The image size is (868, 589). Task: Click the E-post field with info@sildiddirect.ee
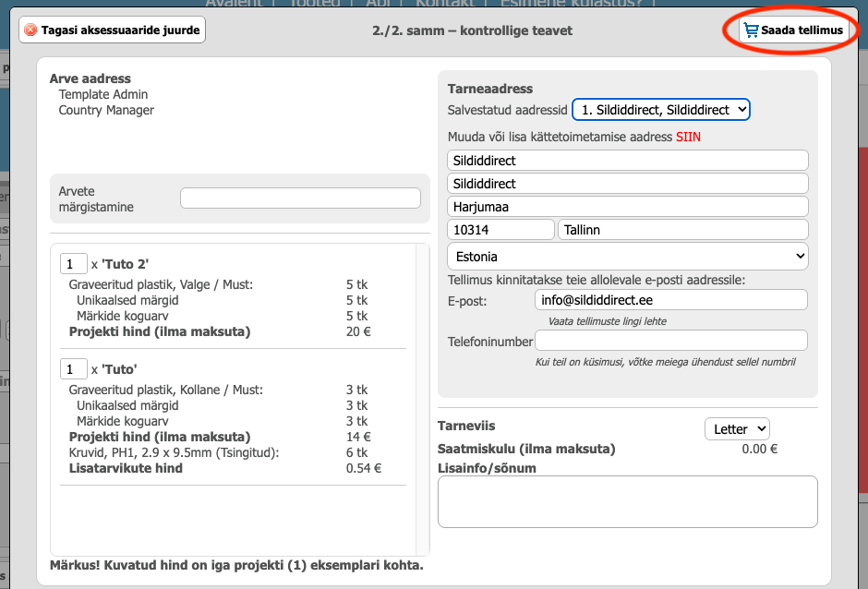(x=670, y=300)
